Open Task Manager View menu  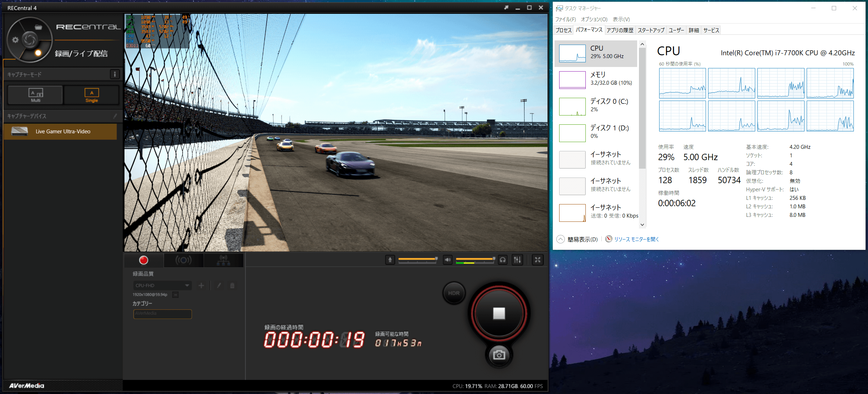(x=621, y=19)
